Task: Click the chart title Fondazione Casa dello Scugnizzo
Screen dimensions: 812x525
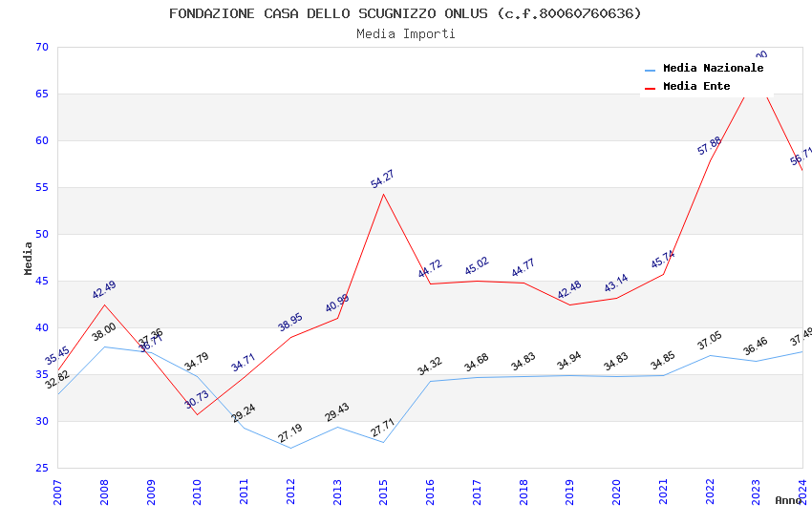Action: coord(405,13)
